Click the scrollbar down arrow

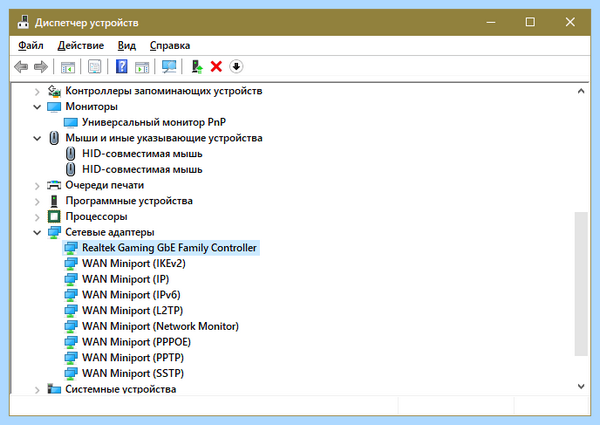pos(581,386)
